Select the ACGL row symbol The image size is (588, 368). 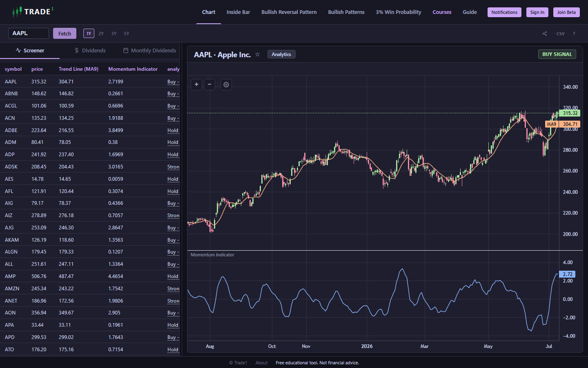[x=11, y=106]
